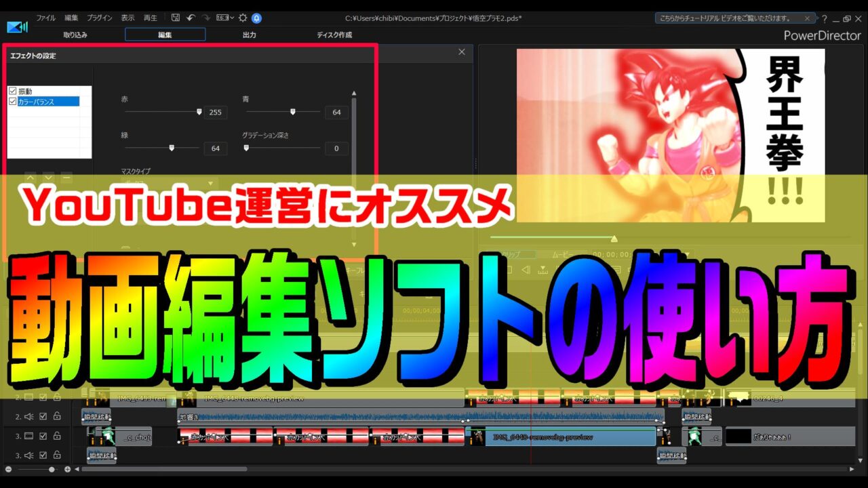Open the 再生 menu
This screenshot has width=868, height=488.
(x=151, y=18)
